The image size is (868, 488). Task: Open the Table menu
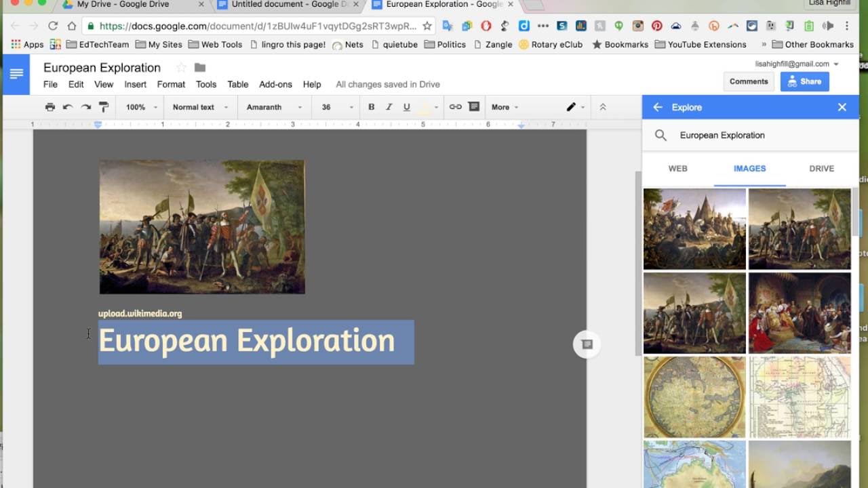tap(237, 84)
